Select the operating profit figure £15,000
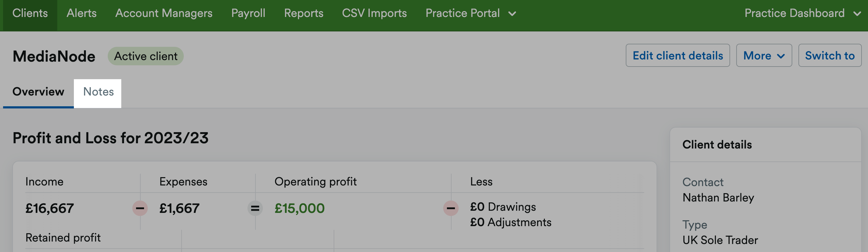The image size is (868, 252). [x=299, y=208]
